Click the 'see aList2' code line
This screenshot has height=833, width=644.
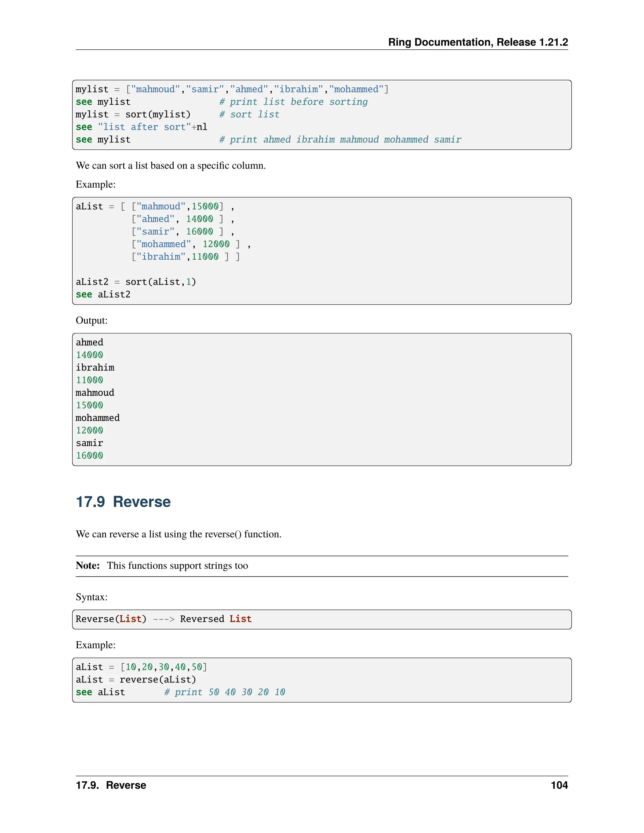(x=103, y=295)
